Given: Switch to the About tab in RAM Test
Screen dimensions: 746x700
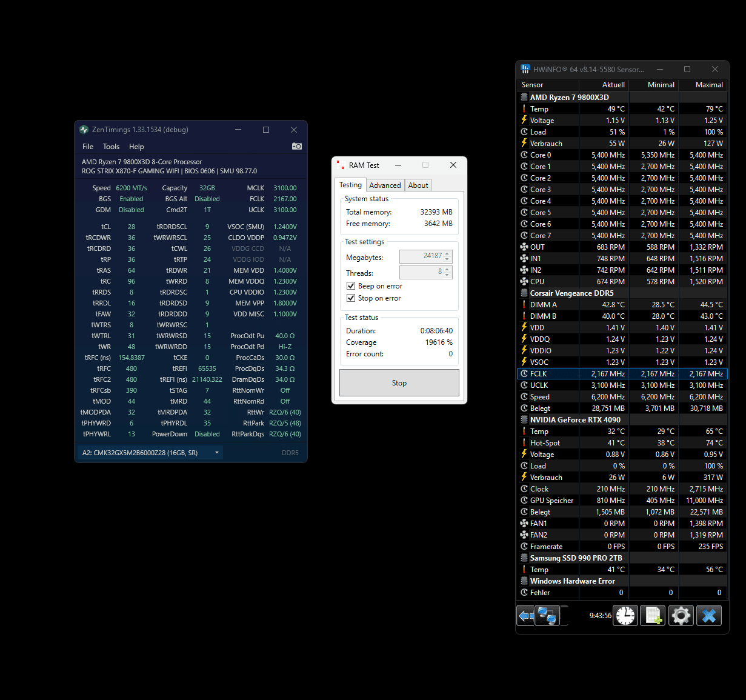Looking at the screenshot, I should click(x=418, y=185).
